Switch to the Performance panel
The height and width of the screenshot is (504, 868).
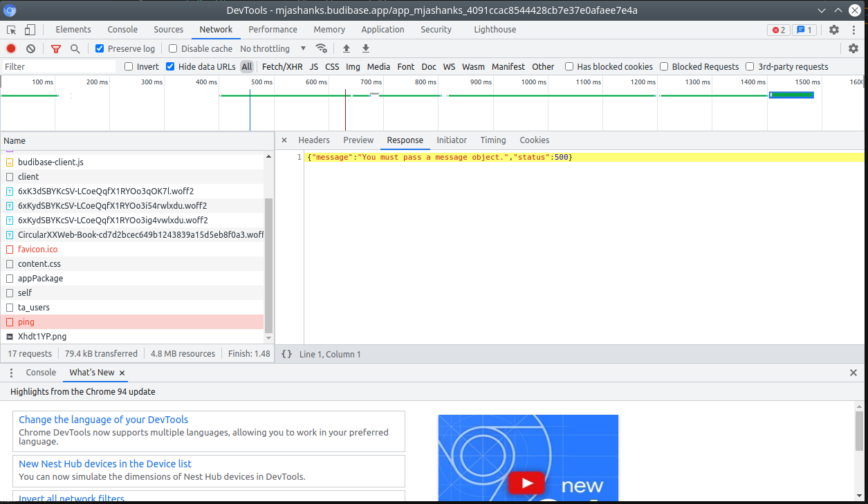point(273,30)
